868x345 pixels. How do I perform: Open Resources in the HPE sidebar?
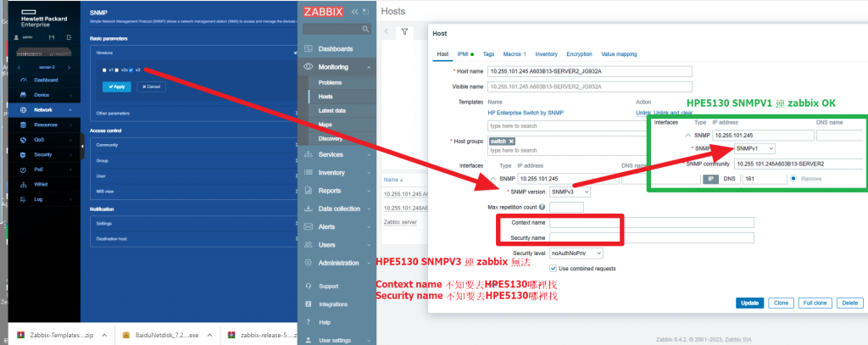coord(46,125)
